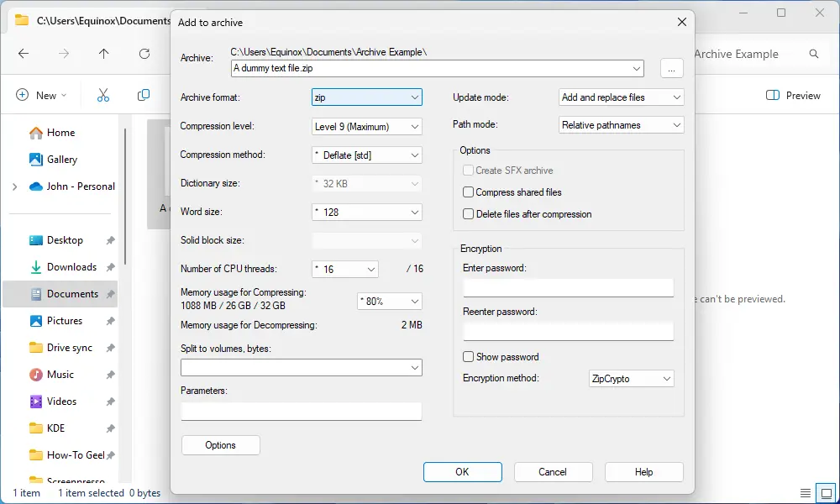Open the New menu in Explorer

pyautogui.click(x=41, y=95)
